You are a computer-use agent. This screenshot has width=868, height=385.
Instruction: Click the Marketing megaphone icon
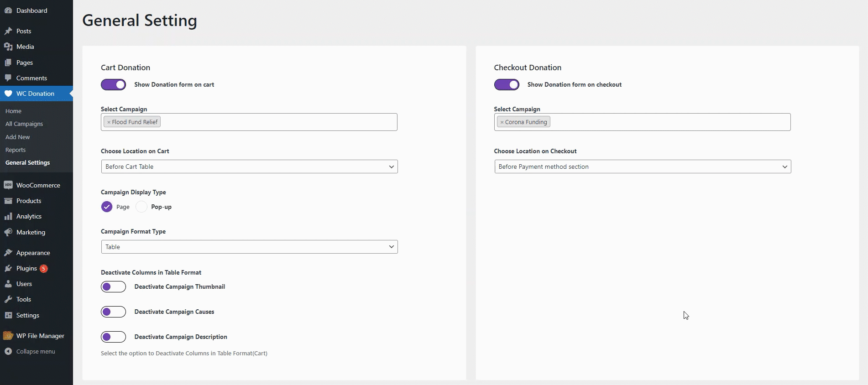tap(8, 232)
